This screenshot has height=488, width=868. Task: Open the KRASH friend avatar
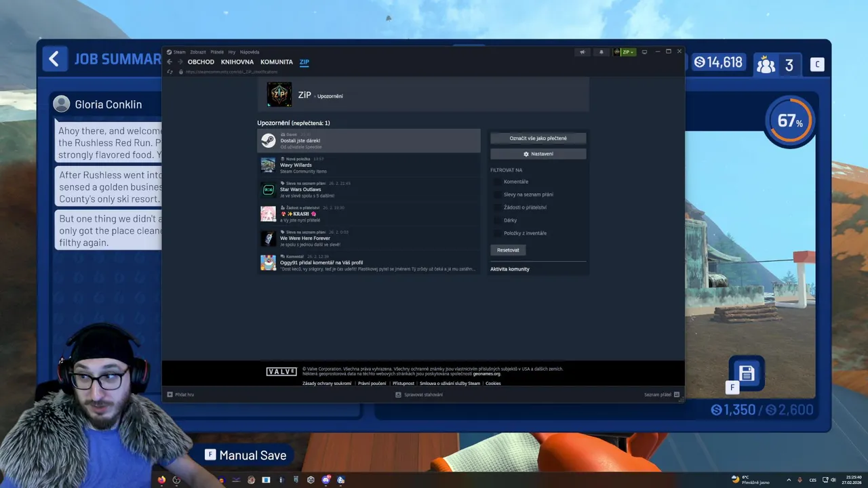point(269,213)
